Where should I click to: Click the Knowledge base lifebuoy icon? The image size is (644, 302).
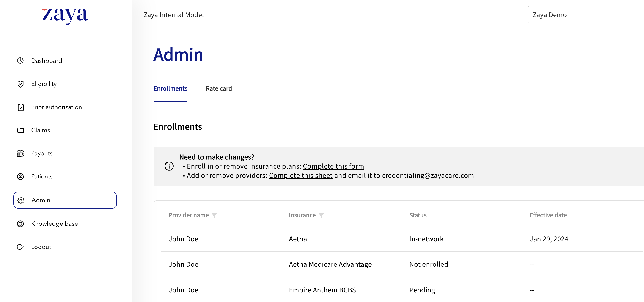[x=20, y=224]
